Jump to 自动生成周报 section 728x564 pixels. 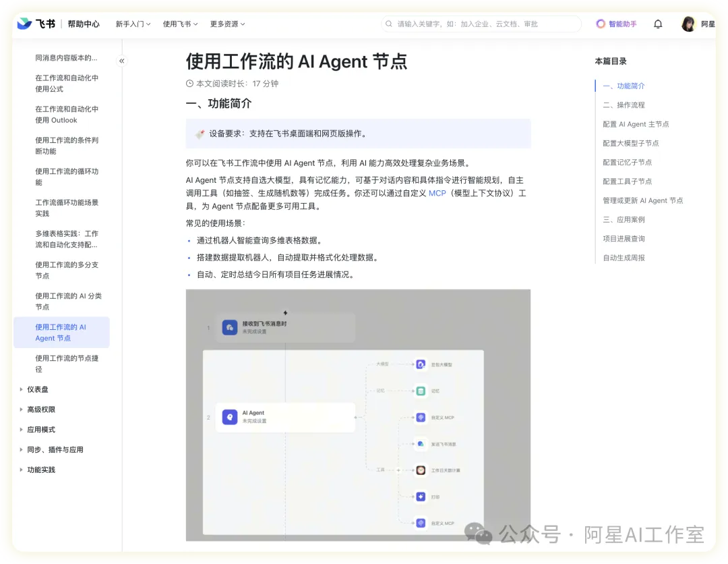[x=624, y=258]
